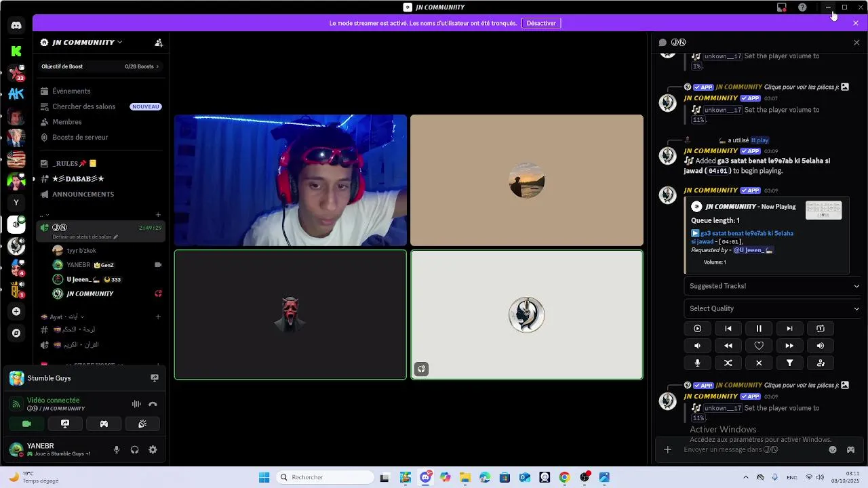The height and width of the screenshot is (488, 868).
Task: Stream Stumble Guys with the screen icon
Action: click(x=155, y=378)
